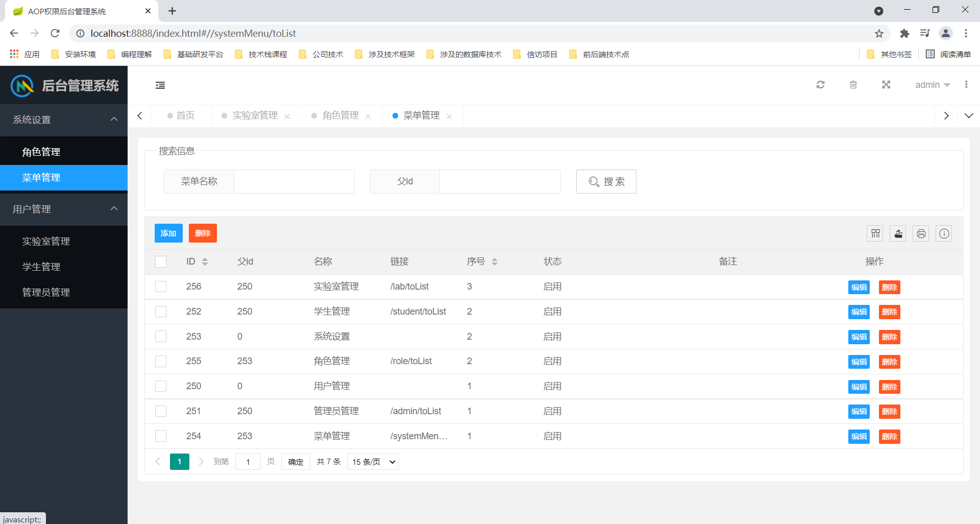Click the trash icon in the header

[x=853, y=85]
